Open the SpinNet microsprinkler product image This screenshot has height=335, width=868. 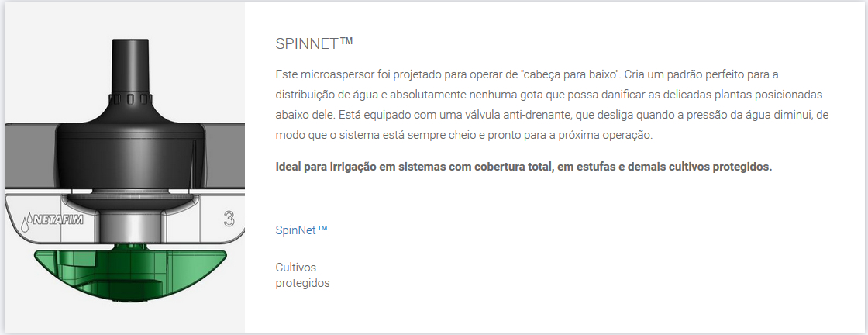(x=124, y=167)
